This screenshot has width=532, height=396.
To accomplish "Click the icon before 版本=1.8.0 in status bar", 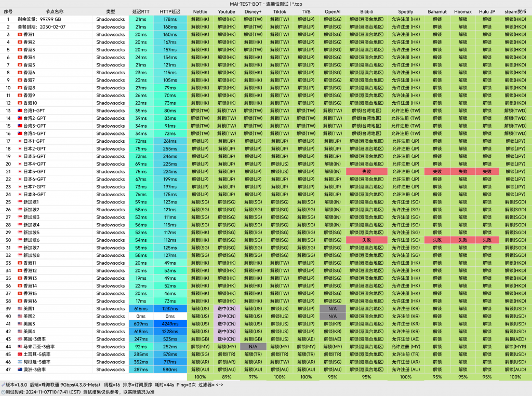I will (3, 385).
